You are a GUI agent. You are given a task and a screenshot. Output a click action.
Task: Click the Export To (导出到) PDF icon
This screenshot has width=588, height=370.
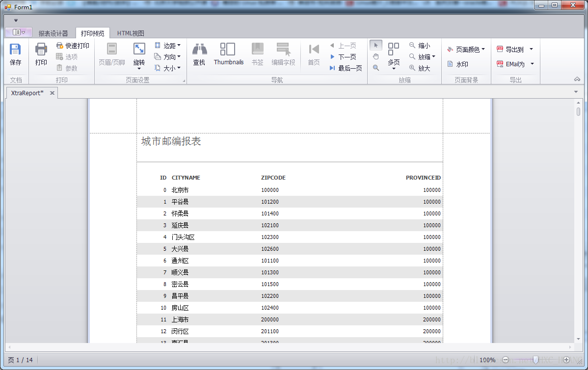tap(500, 49)
